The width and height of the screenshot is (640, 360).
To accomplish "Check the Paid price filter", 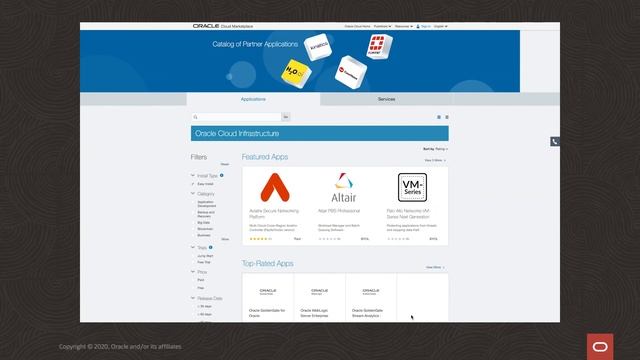I will (x=194, y=280).
